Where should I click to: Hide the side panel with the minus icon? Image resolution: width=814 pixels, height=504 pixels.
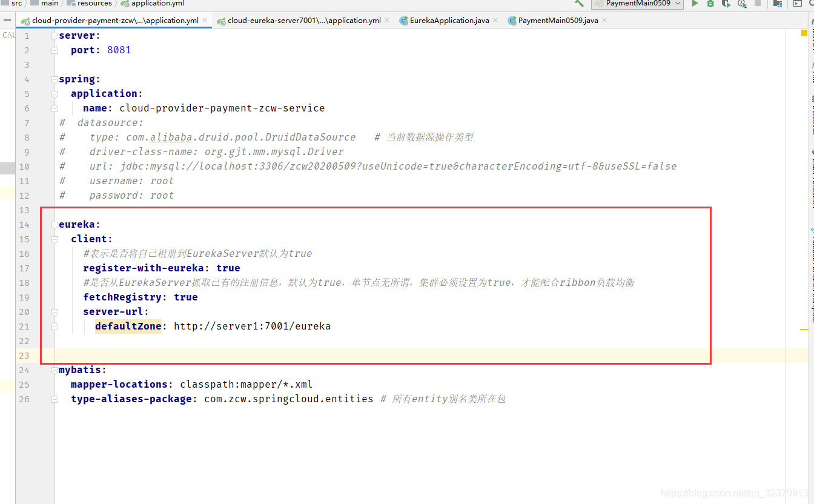pos(7,20)
